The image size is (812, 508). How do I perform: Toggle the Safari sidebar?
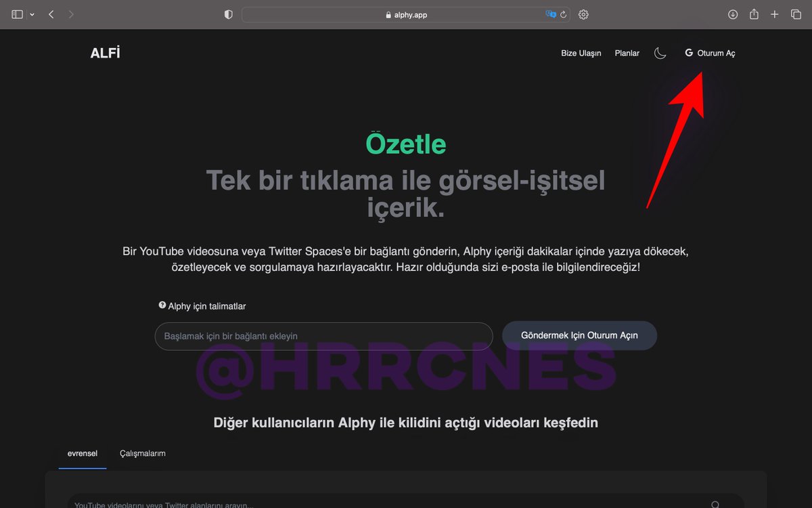(18, 14)
